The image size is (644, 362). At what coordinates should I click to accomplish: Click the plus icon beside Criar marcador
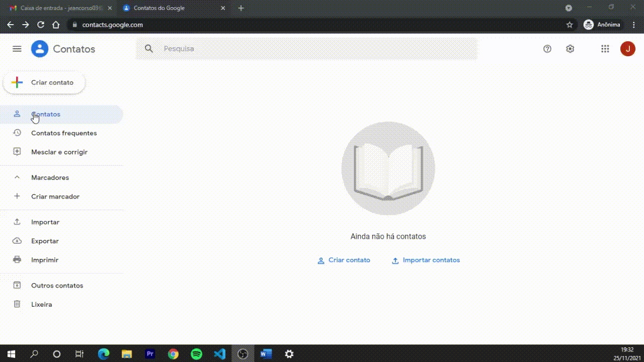[17, 196]
